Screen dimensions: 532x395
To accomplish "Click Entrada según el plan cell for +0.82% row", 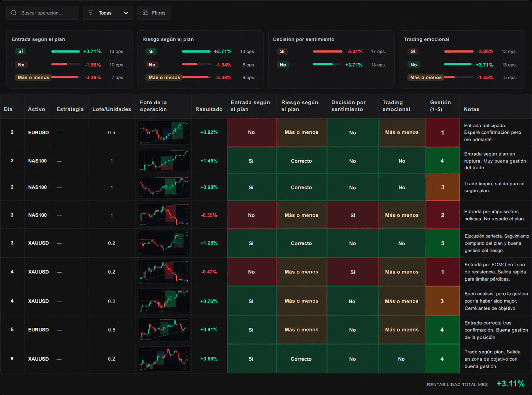I will coord(252,133).
